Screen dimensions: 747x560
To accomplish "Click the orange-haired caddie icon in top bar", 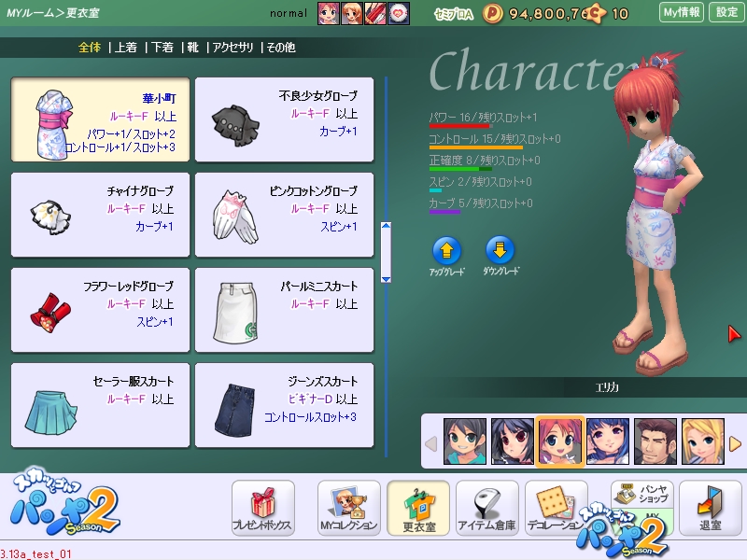I will (x=352, y=13).
